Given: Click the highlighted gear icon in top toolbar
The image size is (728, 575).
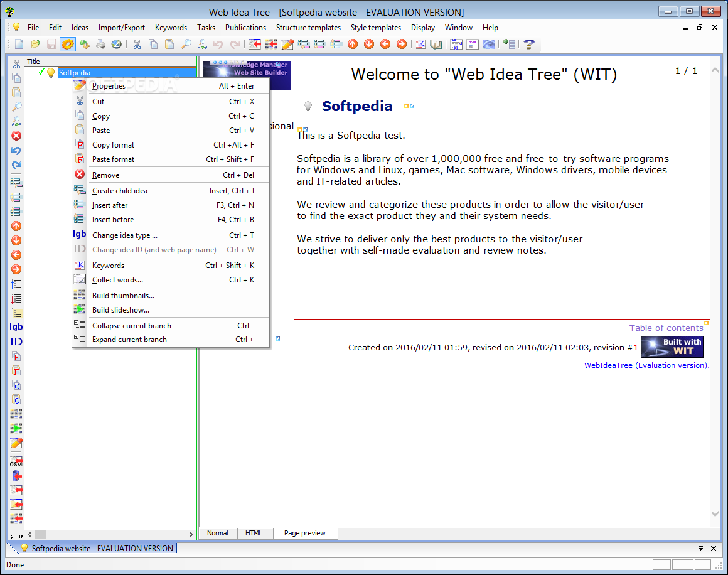Looking at the screenshot, I should (x=68, y=44).
